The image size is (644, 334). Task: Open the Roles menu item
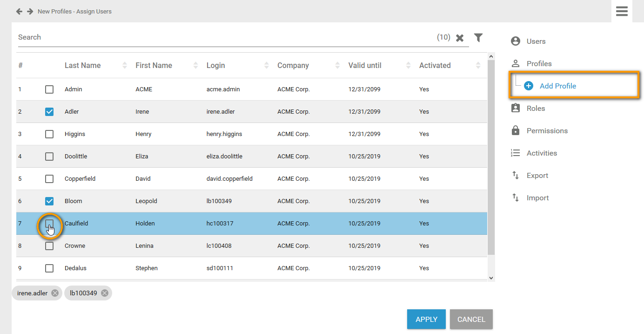click(x=535, y=108)
